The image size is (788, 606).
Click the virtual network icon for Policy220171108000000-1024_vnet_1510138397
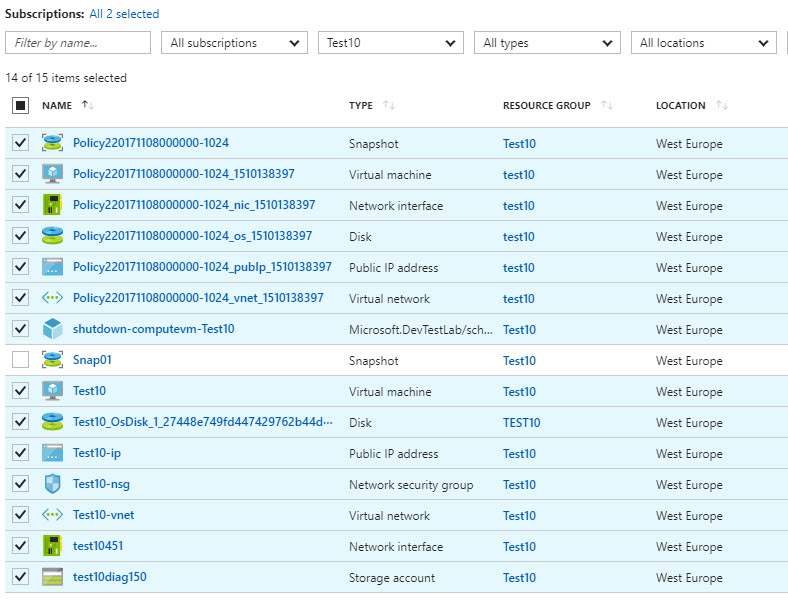coord(52,298)
